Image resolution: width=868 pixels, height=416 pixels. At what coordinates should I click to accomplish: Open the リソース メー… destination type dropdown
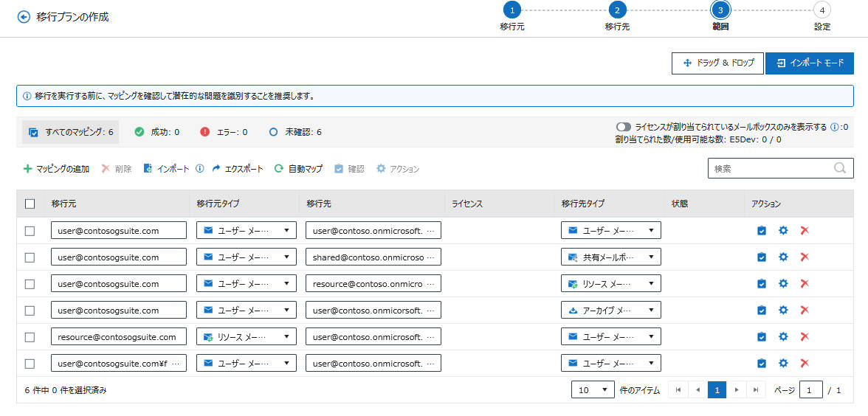(610, 283)
